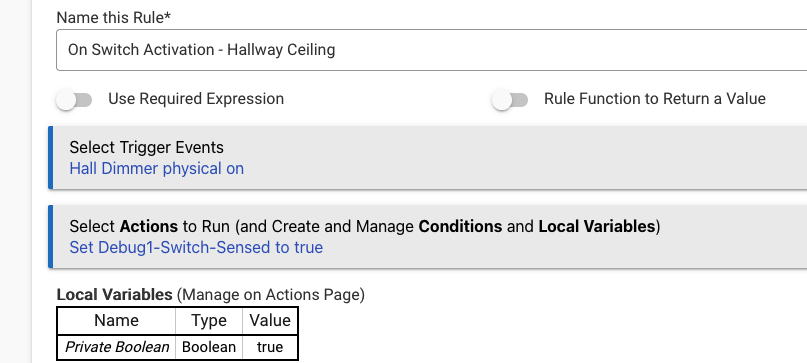Toggle the Use Required Expression switch
Screen dimensions: 807x363
[74, 99]
